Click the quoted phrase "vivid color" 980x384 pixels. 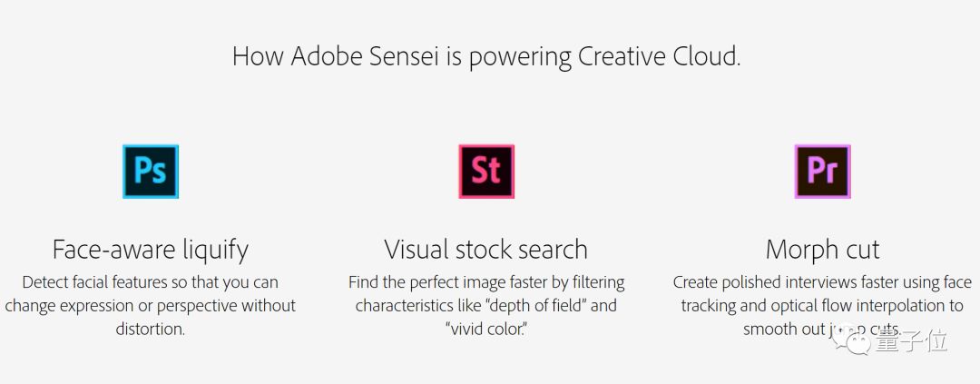486,329
